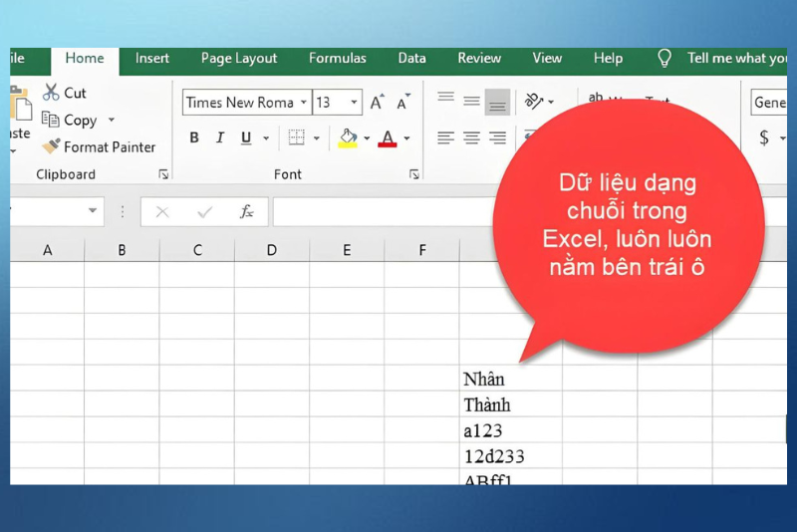Screen dimensions: 797x532
Task: Apply red font color
Action: pyautogui.click(x=388, y=138)
